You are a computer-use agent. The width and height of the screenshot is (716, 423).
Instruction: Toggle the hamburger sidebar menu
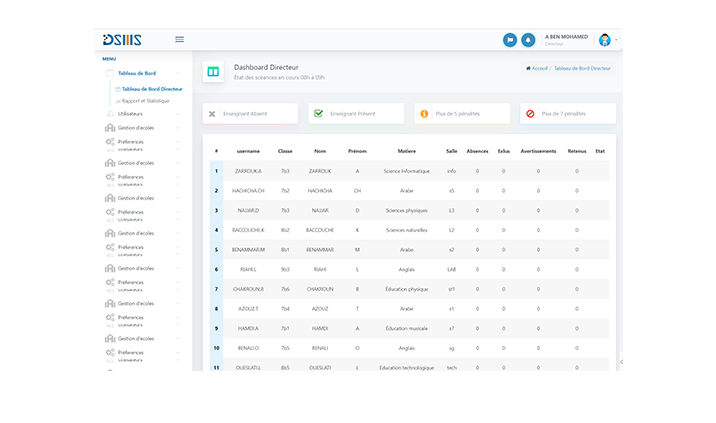[x=179, y=39]
